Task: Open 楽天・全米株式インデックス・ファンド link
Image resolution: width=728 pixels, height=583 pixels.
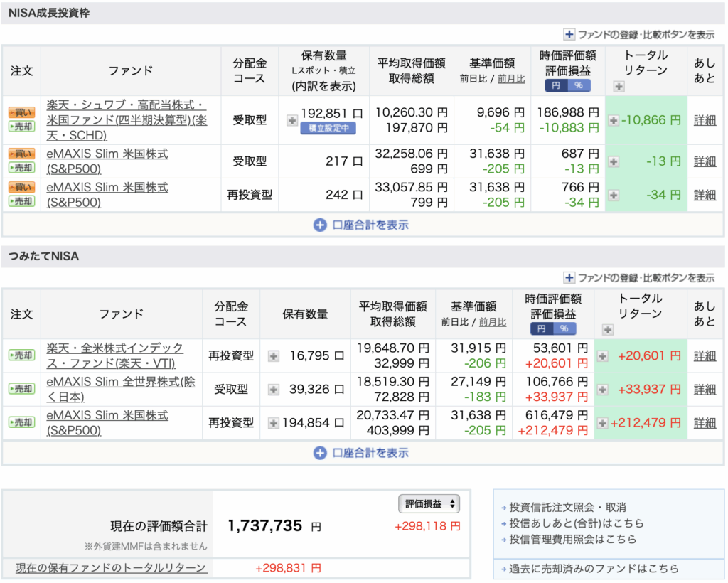Action: (x=114, y=355)
